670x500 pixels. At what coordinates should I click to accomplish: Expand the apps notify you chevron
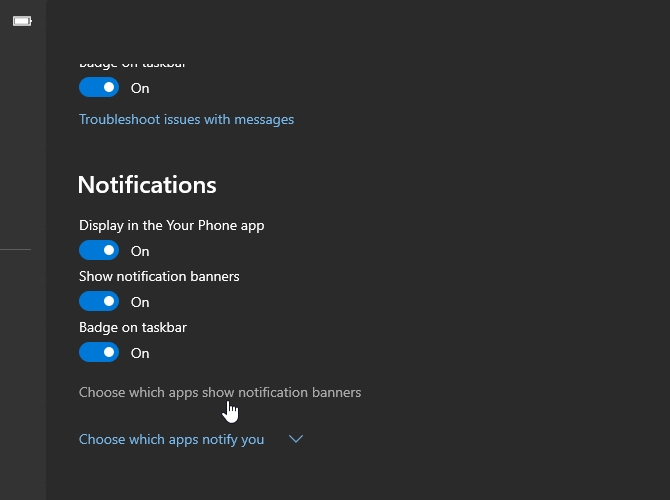[x=296, y=439]
